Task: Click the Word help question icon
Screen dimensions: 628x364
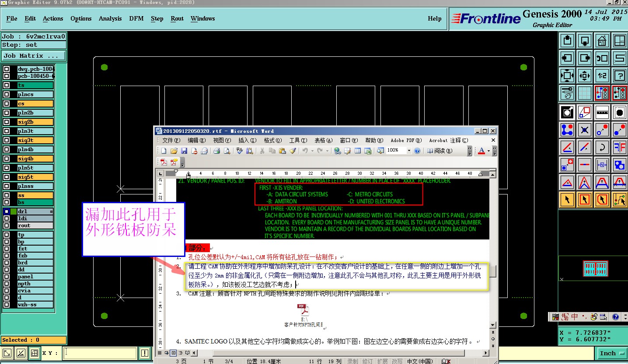Action: point(417,151)
